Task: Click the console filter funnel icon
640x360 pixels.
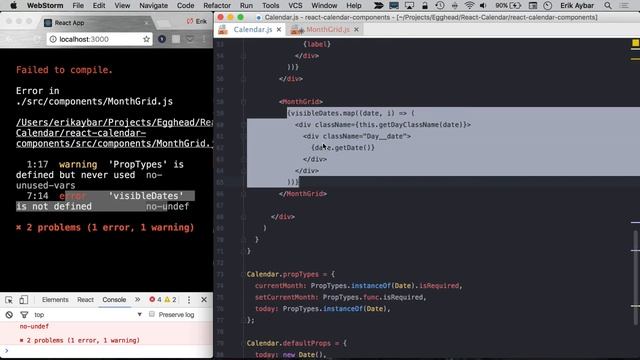Action: (24, 315)
